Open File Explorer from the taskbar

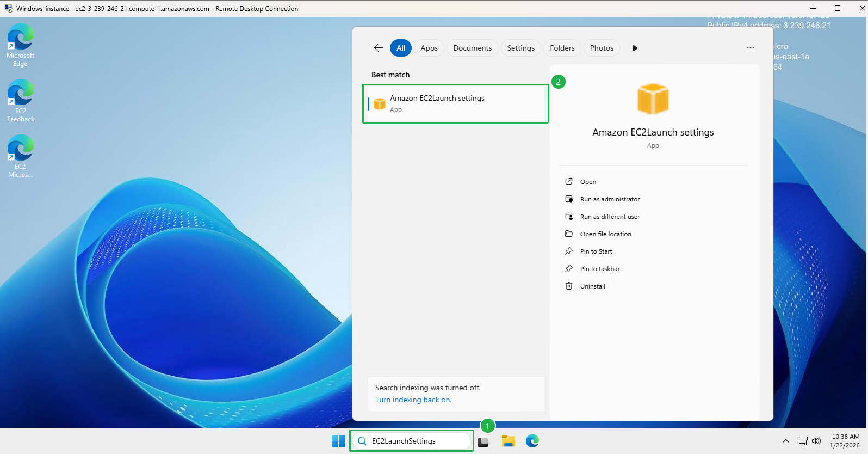click(509, 441)
